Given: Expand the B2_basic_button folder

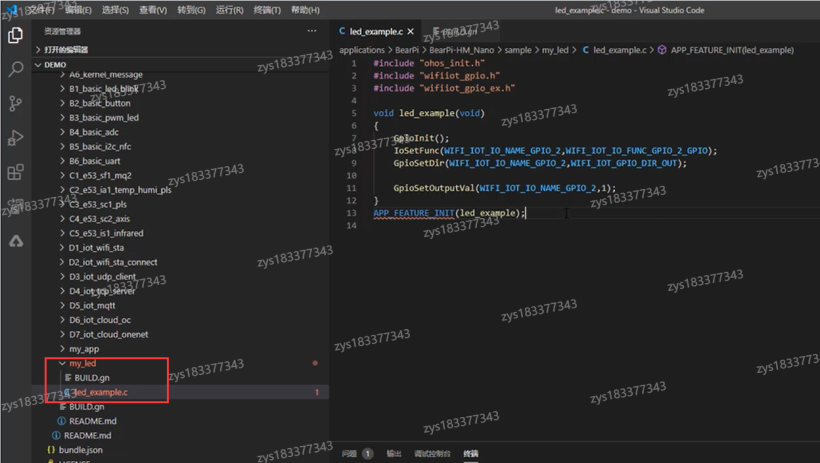Looking at the screenshot, I should [99, 103].
